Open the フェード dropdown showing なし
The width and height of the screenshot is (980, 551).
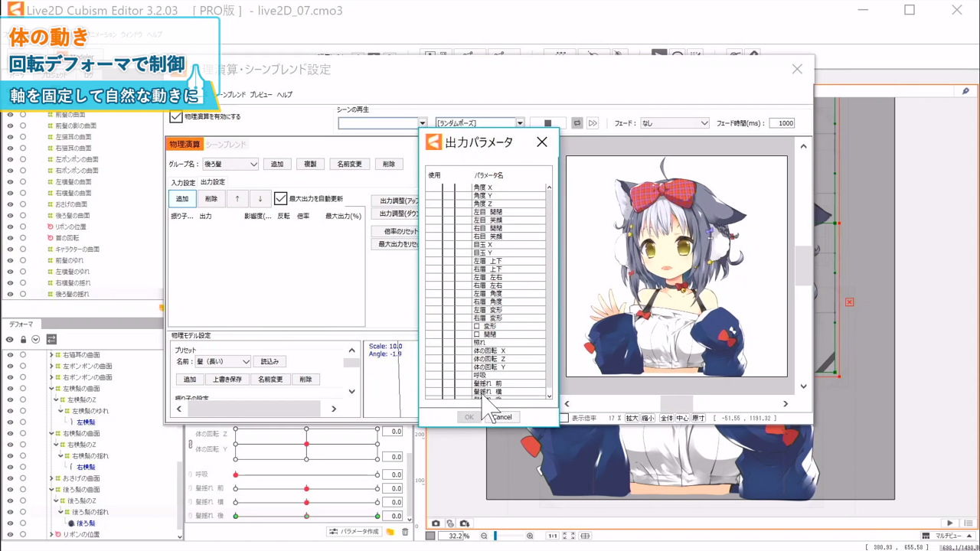pos(675,123)
